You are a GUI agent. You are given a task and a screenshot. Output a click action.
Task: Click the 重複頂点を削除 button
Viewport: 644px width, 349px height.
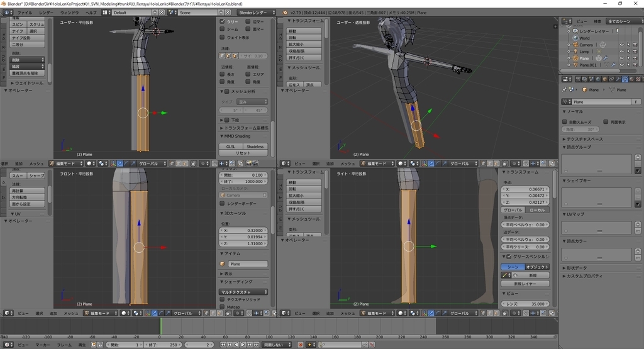tap(27, 73)
